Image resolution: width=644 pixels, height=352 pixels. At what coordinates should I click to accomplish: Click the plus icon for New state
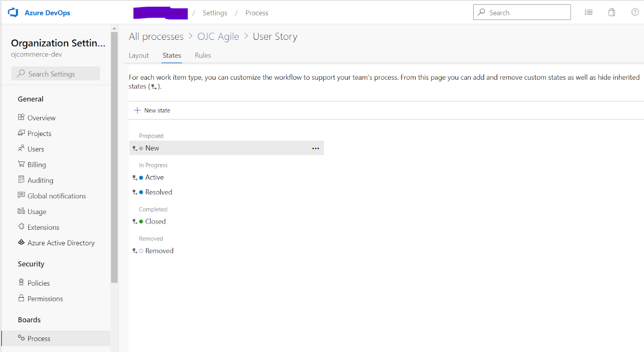point(137,110)
